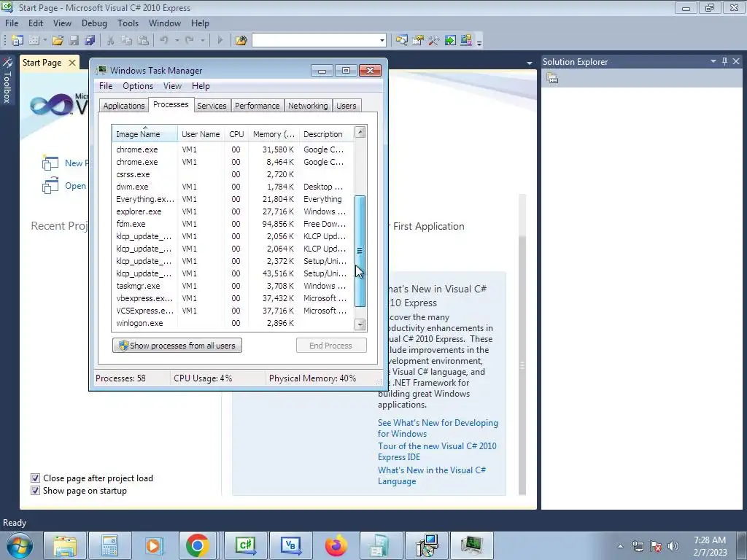Switch to the Networking tab

click(308, 106)
